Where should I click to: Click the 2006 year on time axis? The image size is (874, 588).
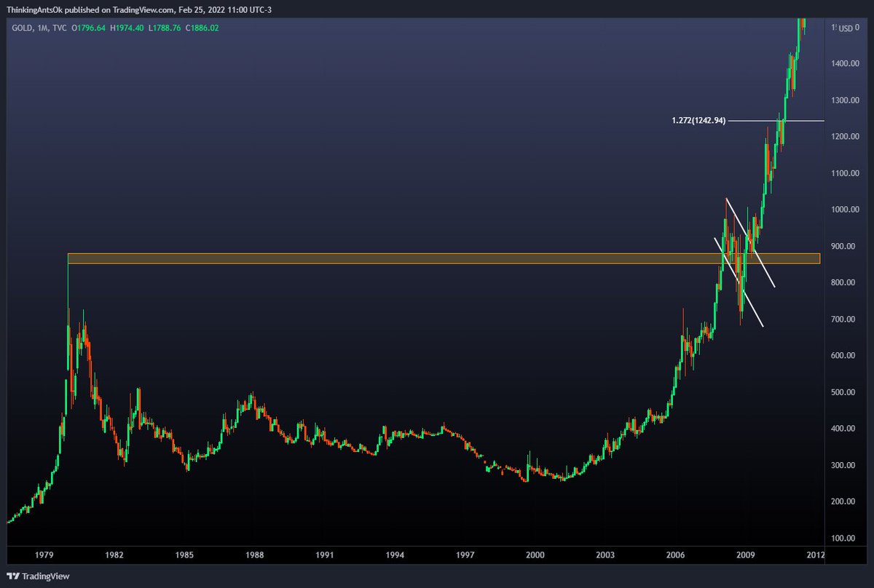[676, 555]
